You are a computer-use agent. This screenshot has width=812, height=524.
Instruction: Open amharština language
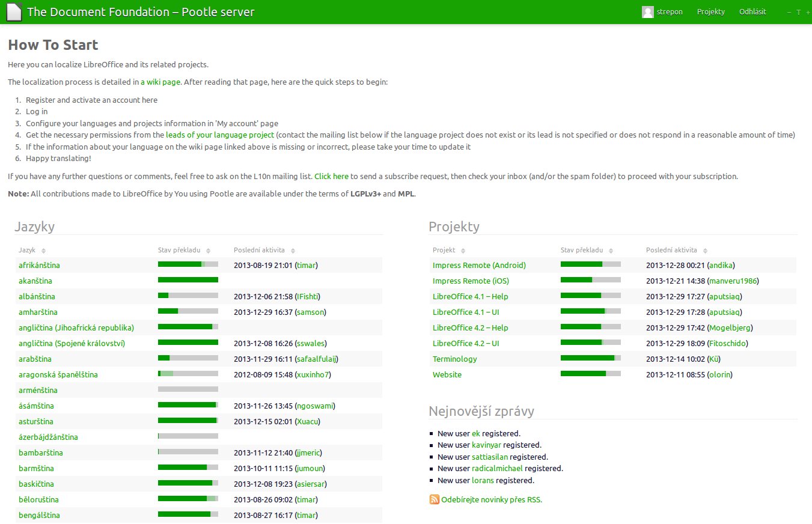(x=38, y=312)
